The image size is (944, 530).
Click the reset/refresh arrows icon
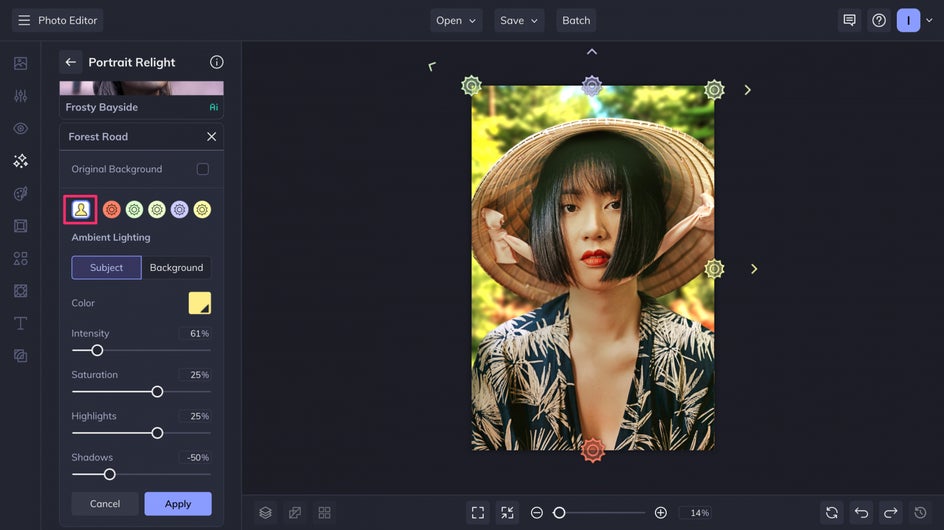click(832, 513)
